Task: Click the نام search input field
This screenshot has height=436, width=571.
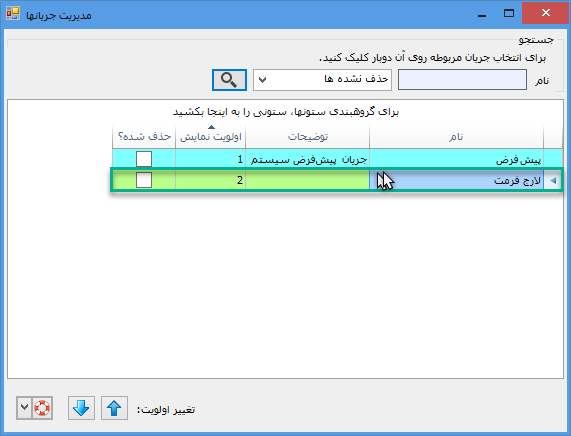Action: click(462, 80)
